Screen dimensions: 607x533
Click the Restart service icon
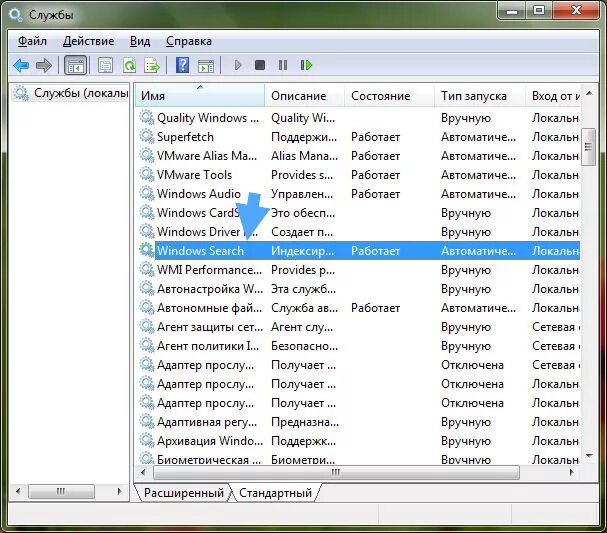point(306,65)
